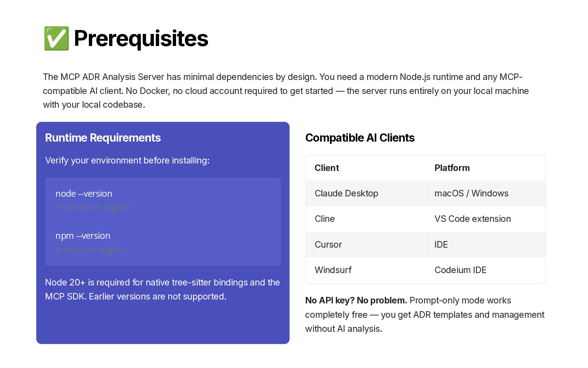The height and width of the screenshot is (368, 588).
Task: Click the v9.0.0 or higher comment
Action: tap(90, 250)
